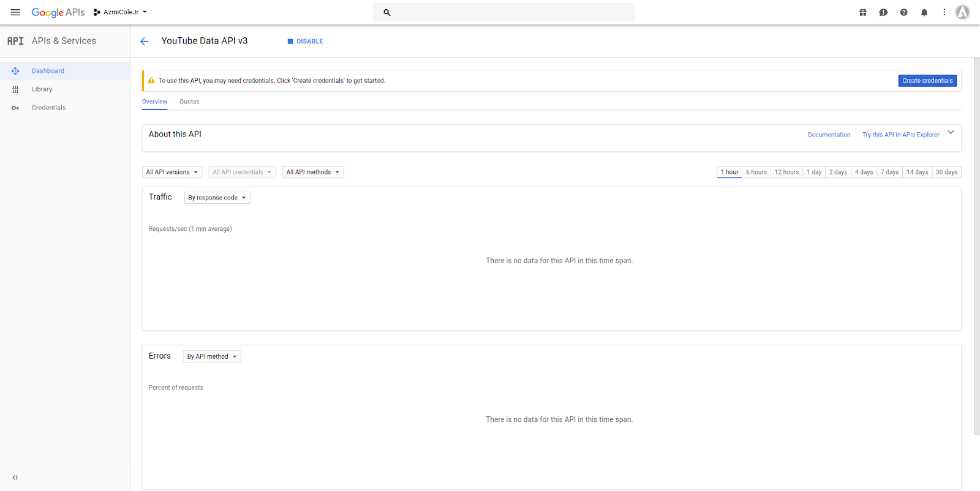Open the notifications bell
Image resolution: width=980 pixels, height=491 pixels.
(x=924, y=12)
